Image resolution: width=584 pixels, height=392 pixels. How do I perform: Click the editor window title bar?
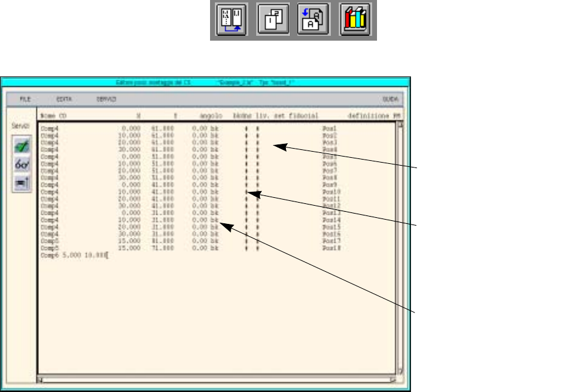(x=205, y=83)
